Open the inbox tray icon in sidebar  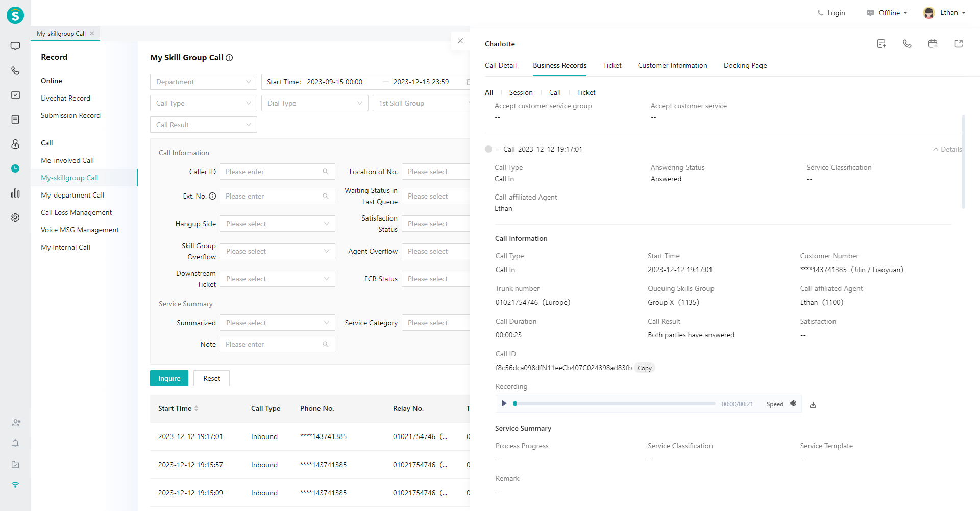[x=15, y=465]
